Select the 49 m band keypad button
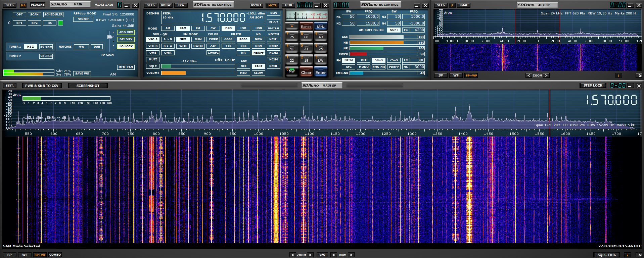The width and height of the screenshot is (644, 258). coord(320,36)
